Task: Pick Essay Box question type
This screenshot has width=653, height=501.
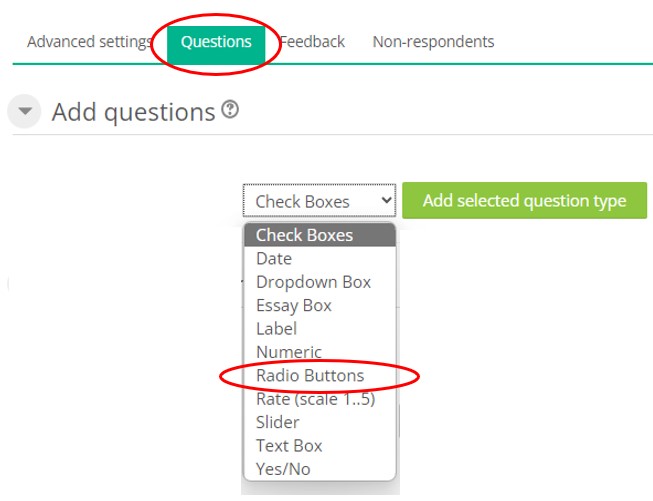Action: [x=293, y=305]
